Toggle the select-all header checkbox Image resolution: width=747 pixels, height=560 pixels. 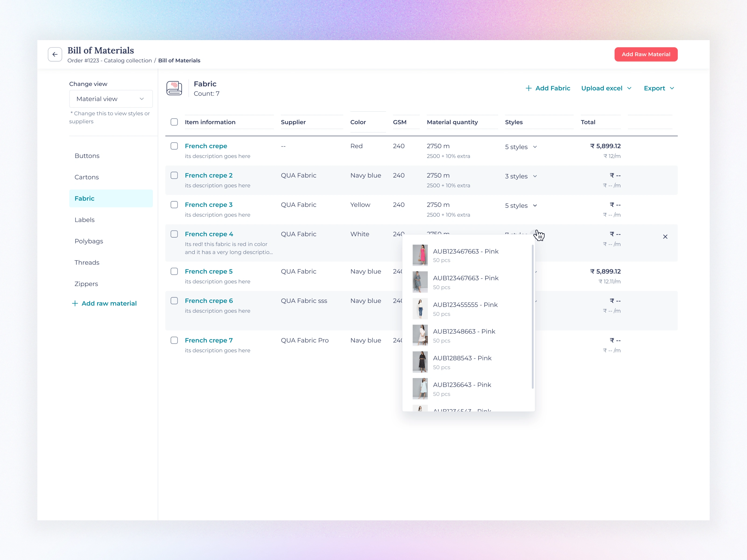click(x=174, y=122)
